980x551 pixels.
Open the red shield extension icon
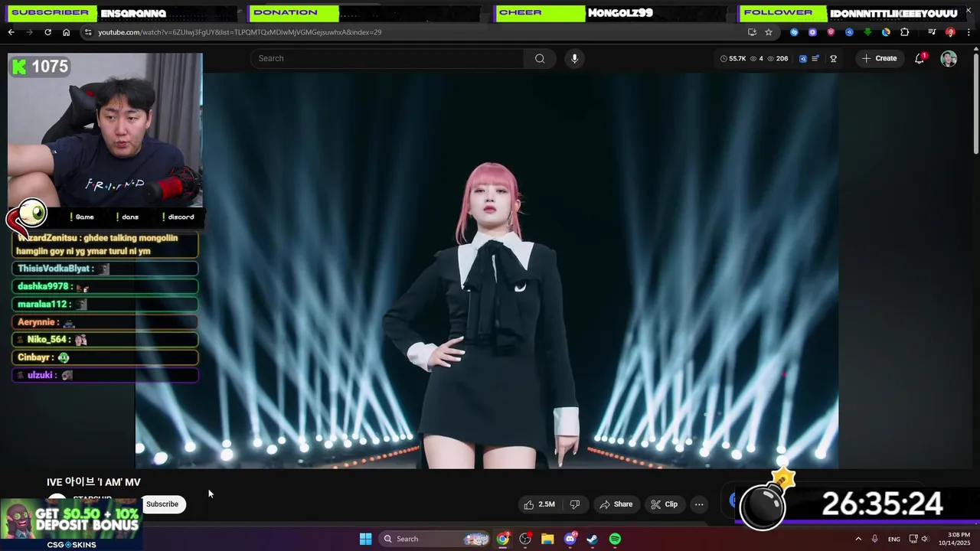tap(831, 32)
